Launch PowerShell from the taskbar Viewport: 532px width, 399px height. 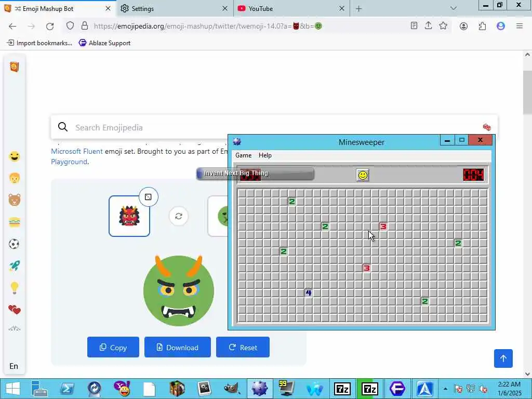(x=67, y=389)
